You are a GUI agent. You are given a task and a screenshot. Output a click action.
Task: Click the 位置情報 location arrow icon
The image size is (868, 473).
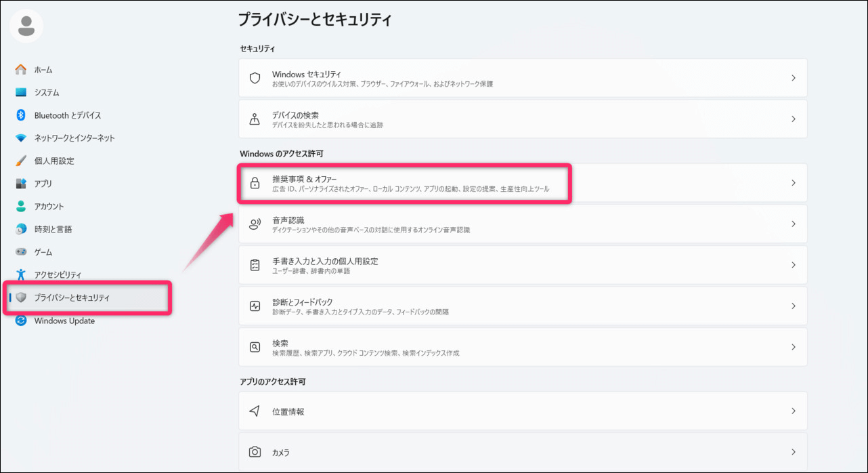tap(255, 411)
